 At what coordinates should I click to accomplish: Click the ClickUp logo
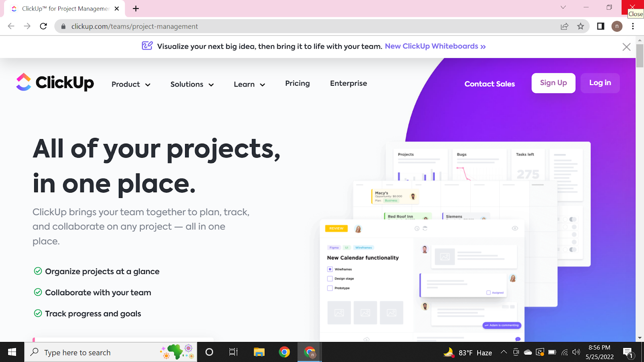pos(55,82)
